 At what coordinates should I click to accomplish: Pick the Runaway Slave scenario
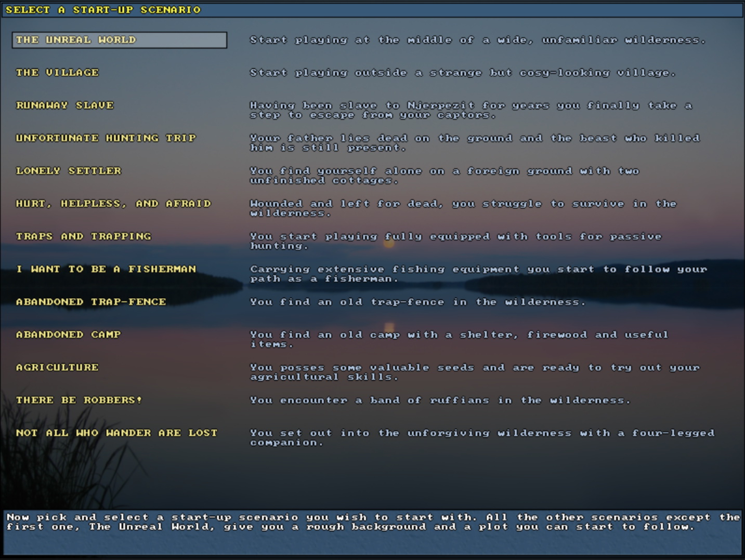pos(65,105)
